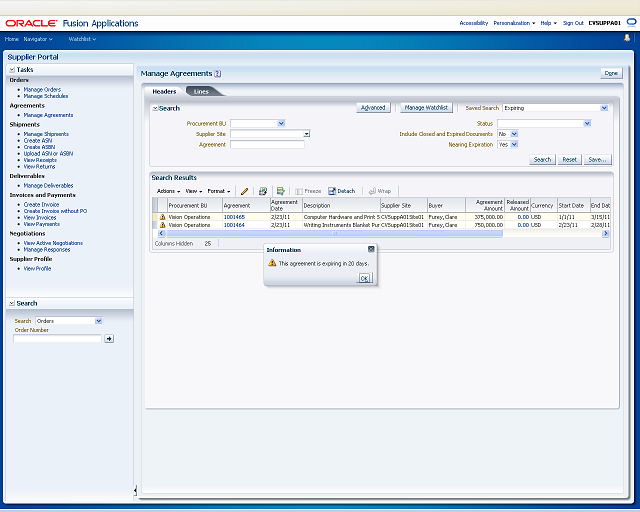
Task: Open agreement 1001464 link
Action: click(x=234, y=225)
